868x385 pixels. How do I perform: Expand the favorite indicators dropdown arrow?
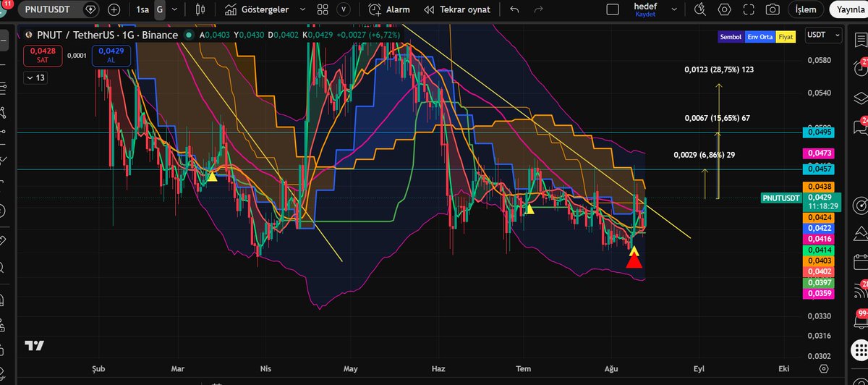[301, 10]
